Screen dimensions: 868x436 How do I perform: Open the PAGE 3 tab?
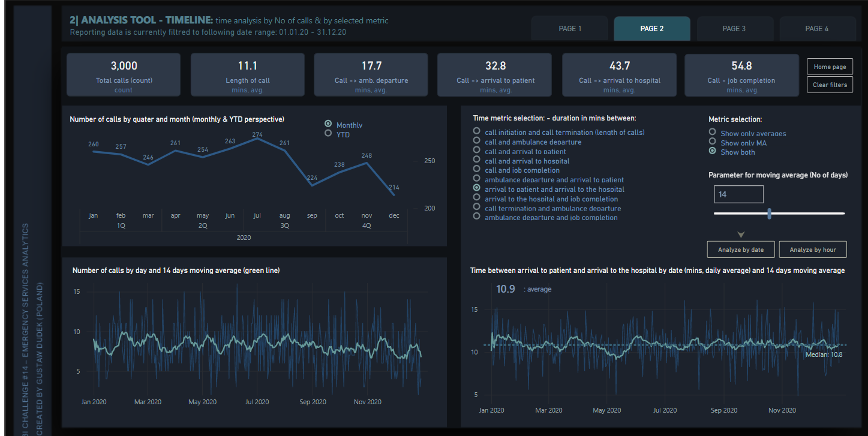pos(734,29)
